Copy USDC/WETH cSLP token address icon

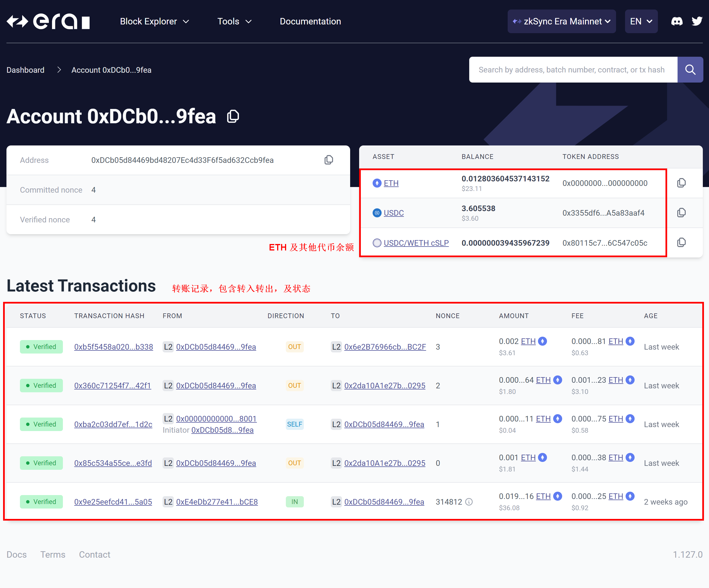(681, 242)
